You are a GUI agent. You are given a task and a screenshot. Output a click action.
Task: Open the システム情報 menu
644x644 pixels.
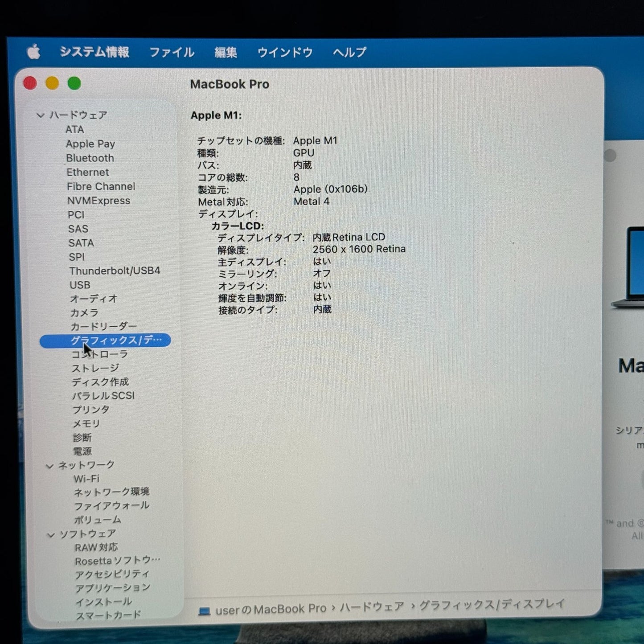(94, 52)
